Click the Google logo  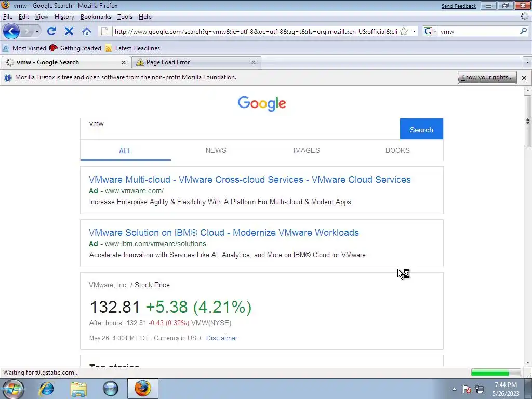click(262, 103)
